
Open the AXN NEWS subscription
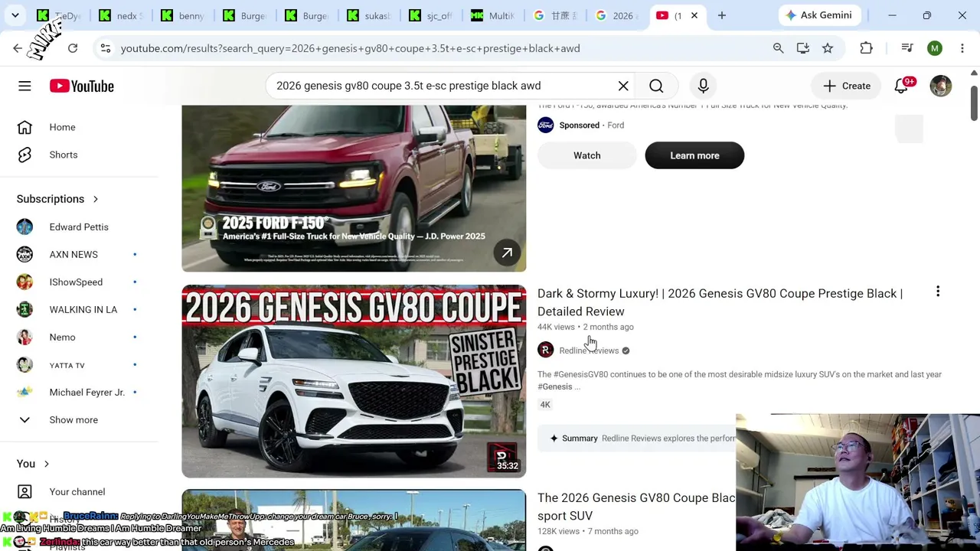80,254
